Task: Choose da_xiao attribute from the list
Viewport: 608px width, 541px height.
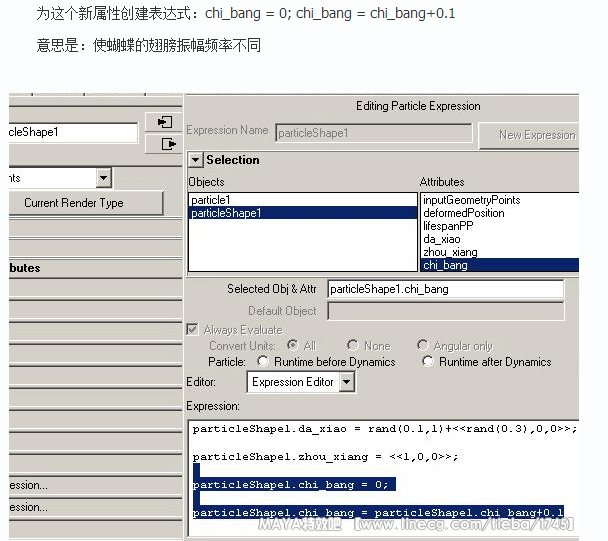Action: pyautogui.click(x=444, y=239)
